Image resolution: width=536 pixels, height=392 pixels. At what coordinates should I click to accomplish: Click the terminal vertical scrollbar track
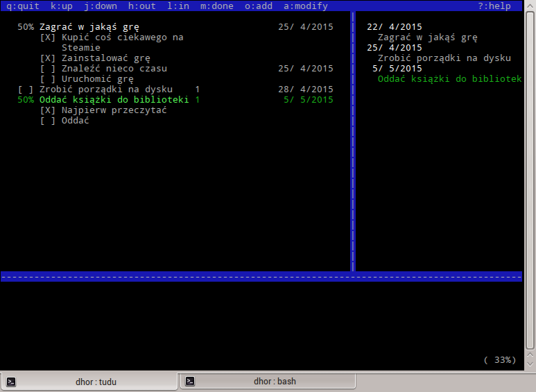(530, 180)
